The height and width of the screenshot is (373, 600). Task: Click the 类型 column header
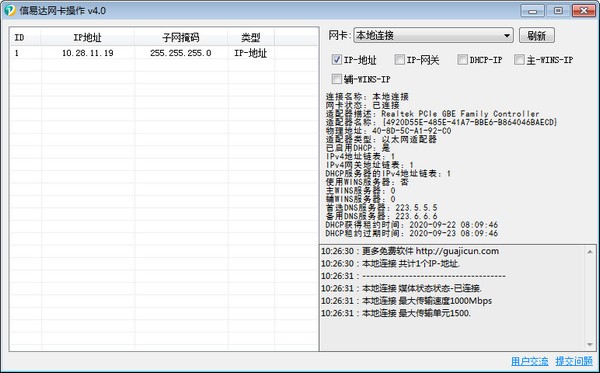pyautogui.click(x=251, y=37)
